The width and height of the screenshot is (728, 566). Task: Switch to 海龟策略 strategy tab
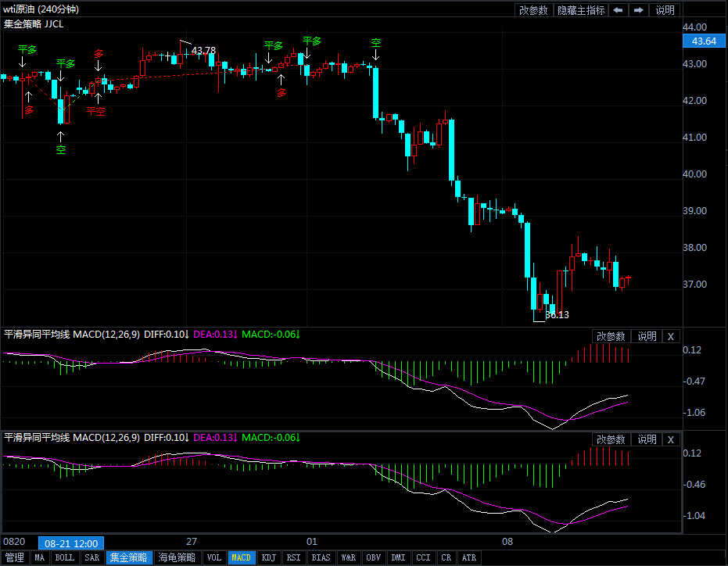pos(177,557)
